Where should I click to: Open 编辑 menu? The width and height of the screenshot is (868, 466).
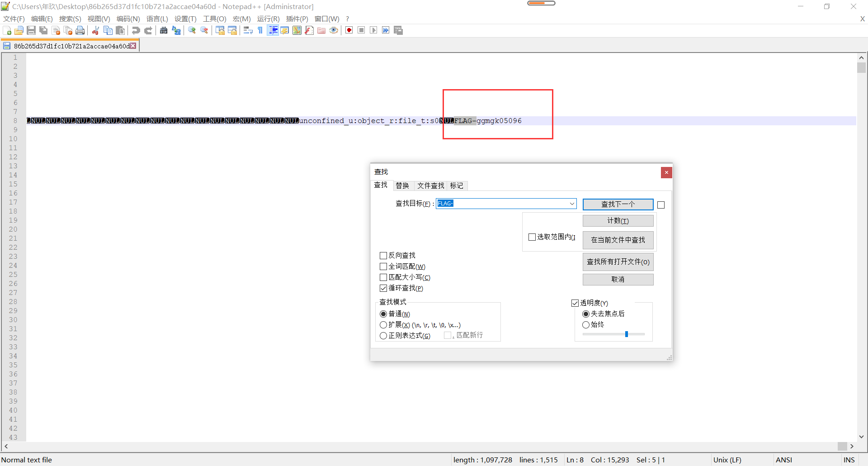click(x=42, y=19)
